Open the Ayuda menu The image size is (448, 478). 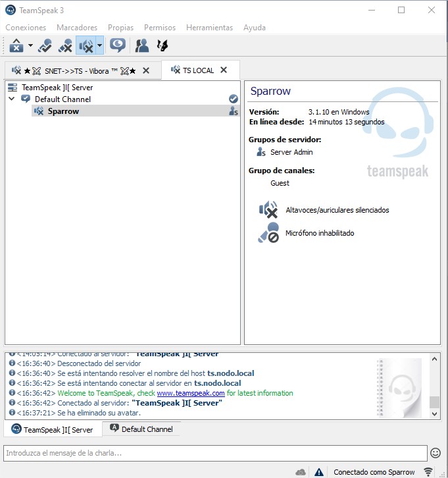pyautogui.click(x=255, y=28)
